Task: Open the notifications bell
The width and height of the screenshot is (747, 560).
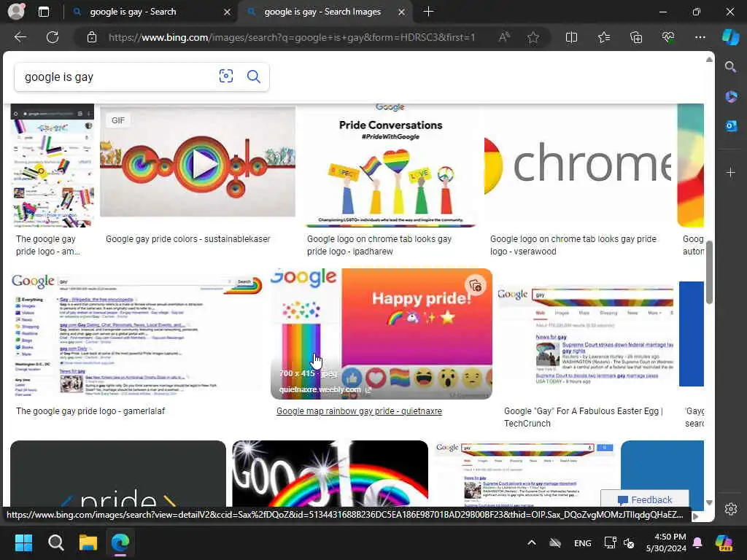Action: 697,542
